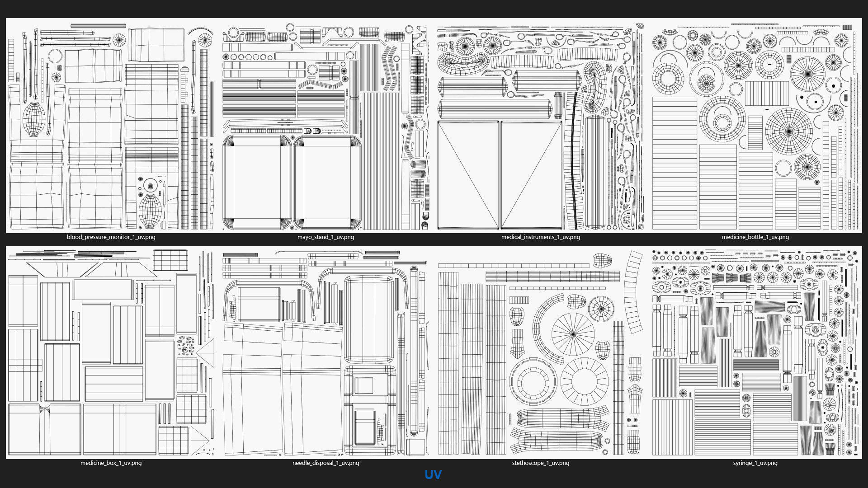Click the syringe_1_uv.png filename label
The width and height of the screenshot is (868, 488).
pyautogui.click(x=755, y=463)
